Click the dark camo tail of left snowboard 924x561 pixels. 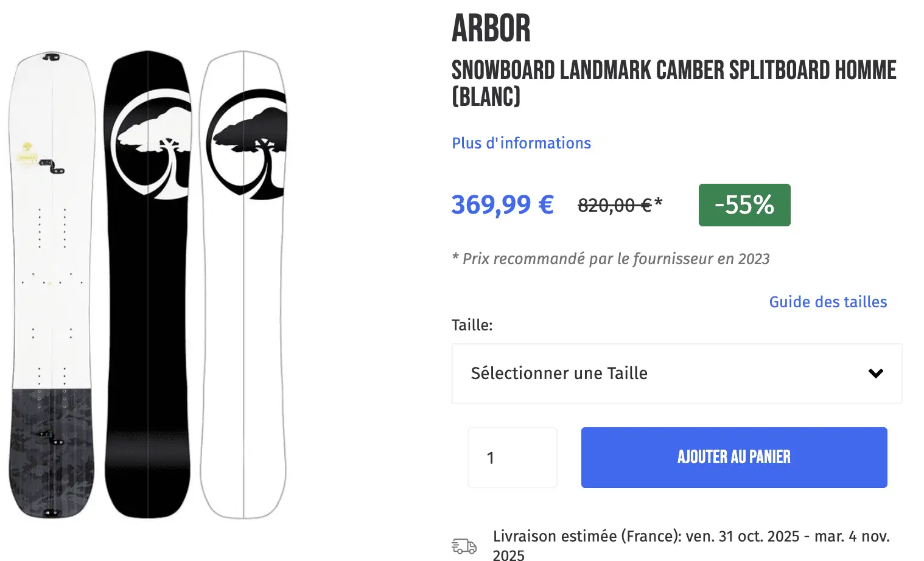(x=51, y=450)
